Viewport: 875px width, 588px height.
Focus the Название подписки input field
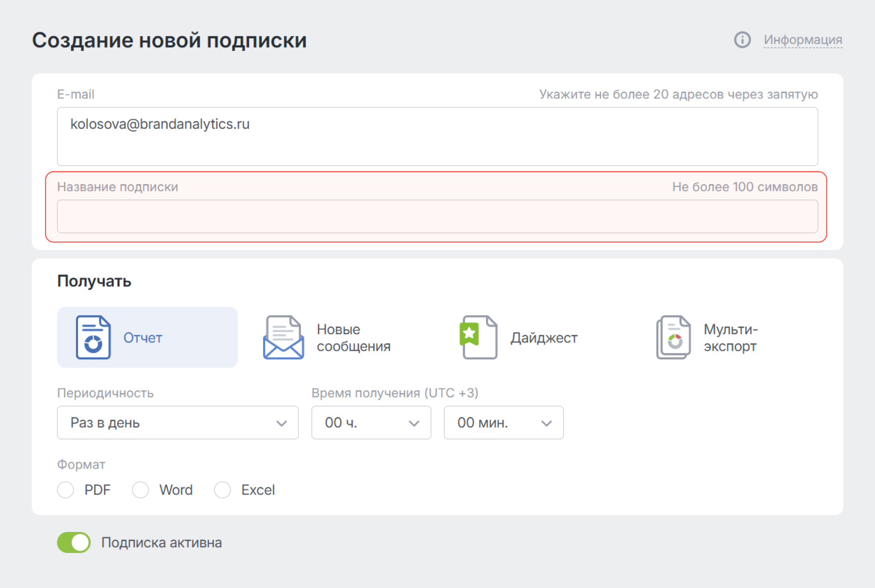(x=437, y=216)
